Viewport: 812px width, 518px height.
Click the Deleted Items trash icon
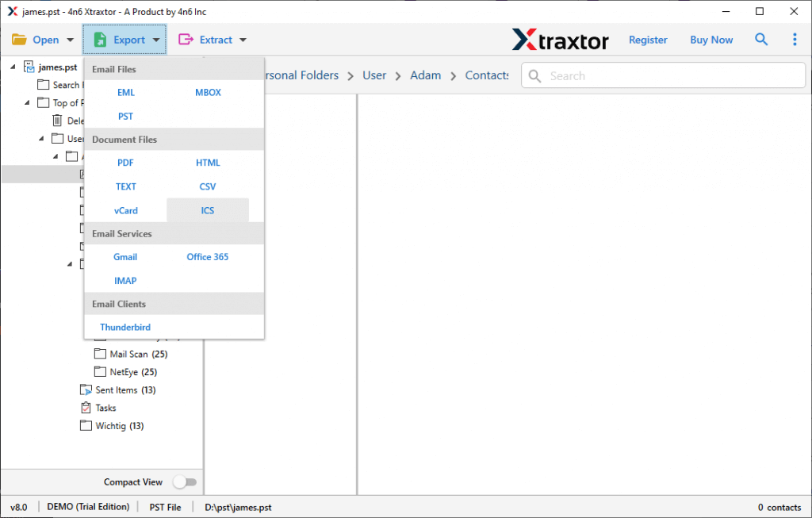coord(59,120)
